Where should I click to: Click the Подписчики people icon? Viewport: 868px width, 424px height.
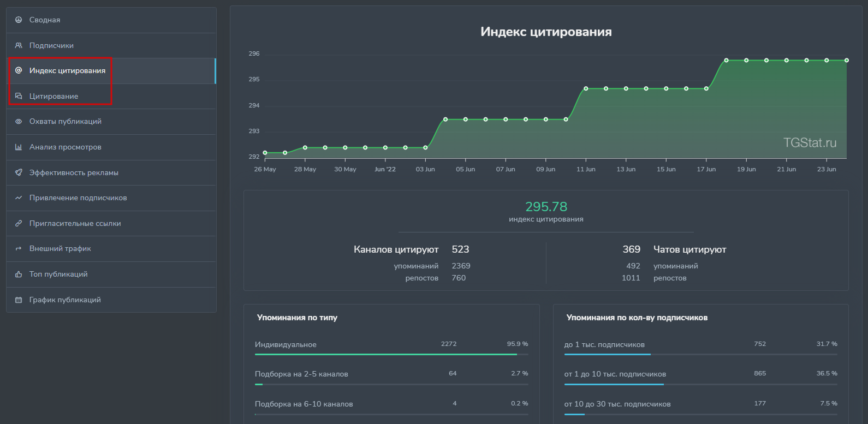(19, 45)
